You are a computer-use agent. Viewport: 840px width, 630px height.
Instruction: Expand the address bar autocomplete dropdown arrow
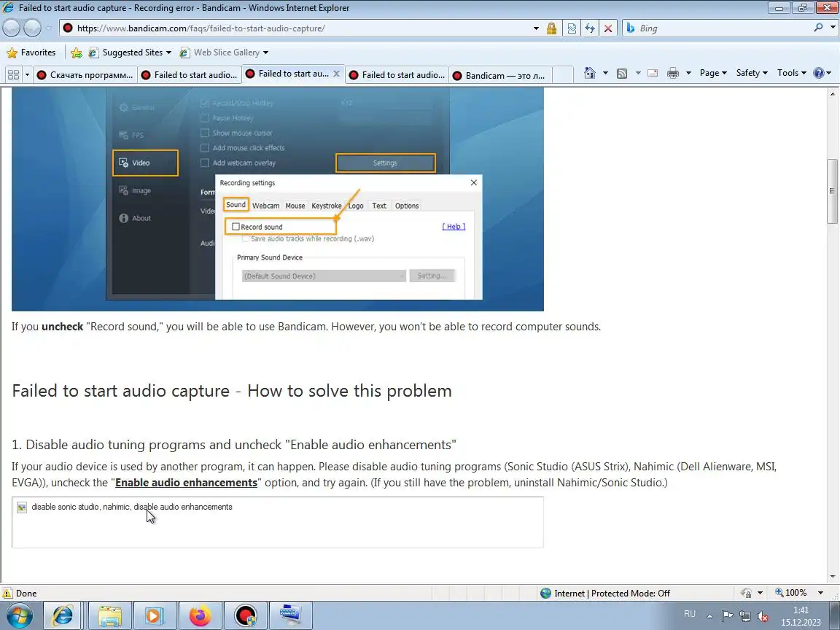[536, 28]
